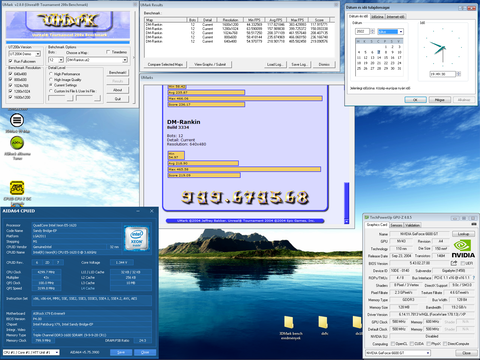Click the Intel Xeon badge in AIDA64 CPUID
This screenshot has width=480, height=360.
coord(137,238)
